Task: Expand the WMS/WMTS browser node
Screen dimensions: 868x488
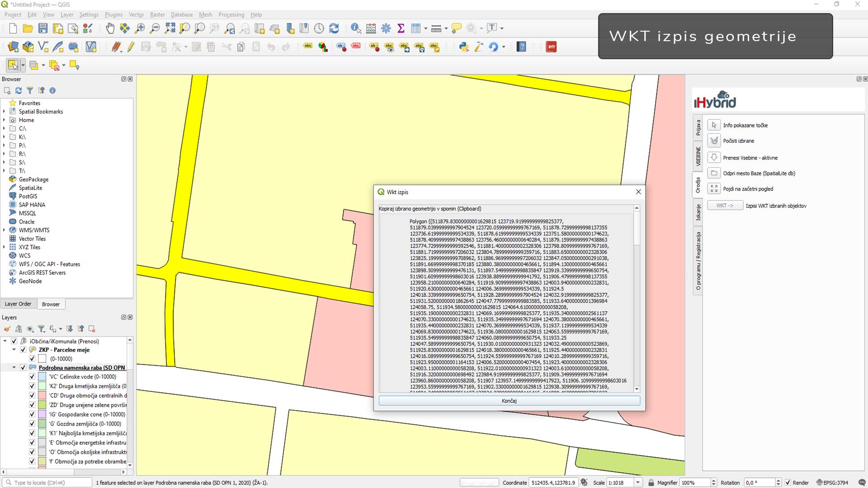Action: pos(4,230)
